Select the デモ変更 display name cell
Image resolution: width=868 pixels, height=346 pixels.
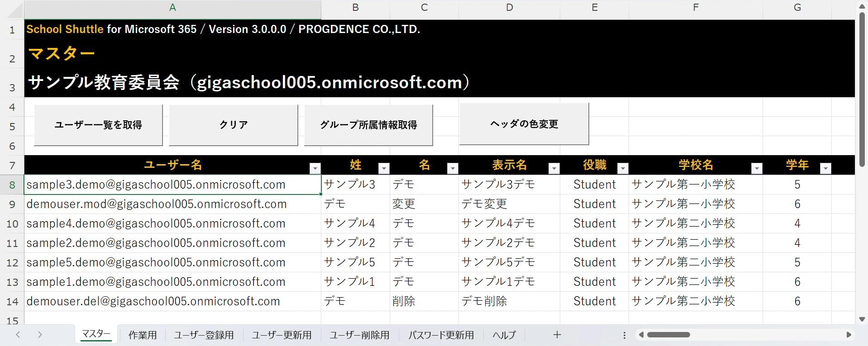[509, 204]
